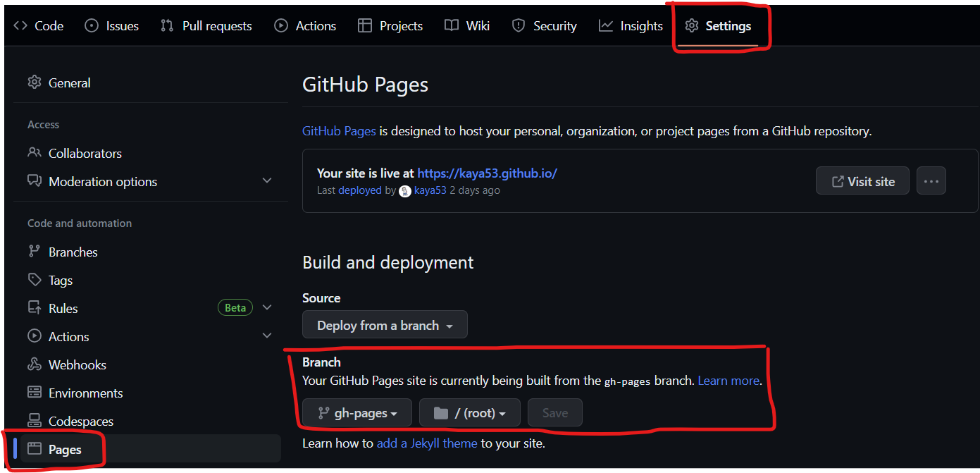Click the ellipsis button beside Visit site
This screenshot has height=473, width=980.
tap(931, 180)
